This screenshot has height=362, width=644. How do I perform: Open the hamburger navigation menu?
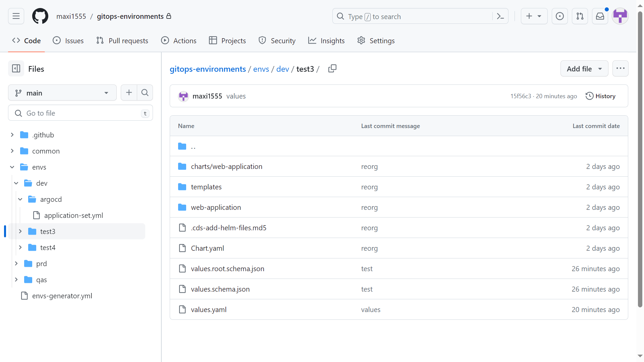16,16
